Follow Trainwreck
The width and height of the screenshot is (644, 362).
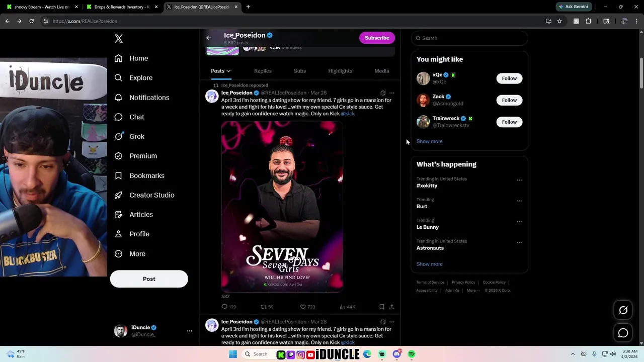(x=509, y=122)
